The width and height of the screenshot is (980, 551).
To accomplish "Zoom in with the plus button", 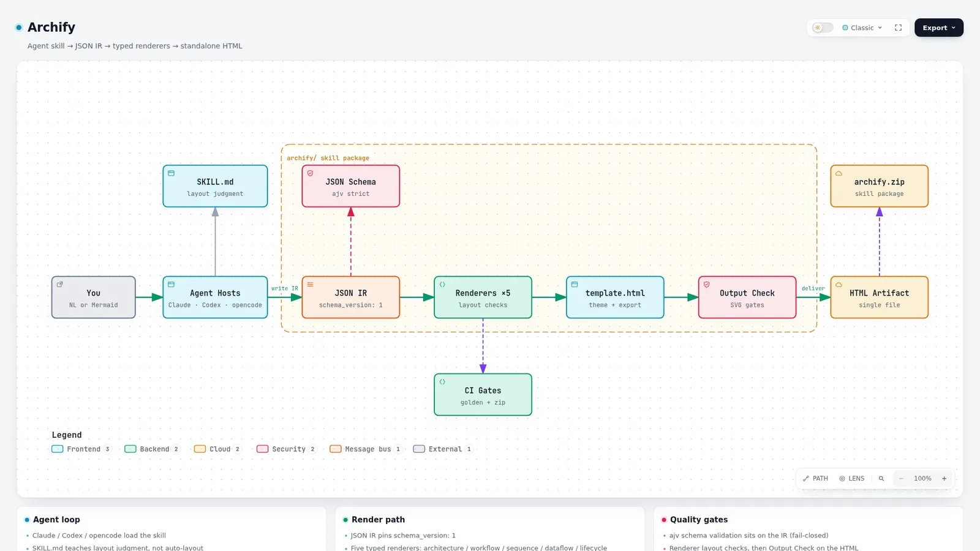I will [x=944, y=479].
